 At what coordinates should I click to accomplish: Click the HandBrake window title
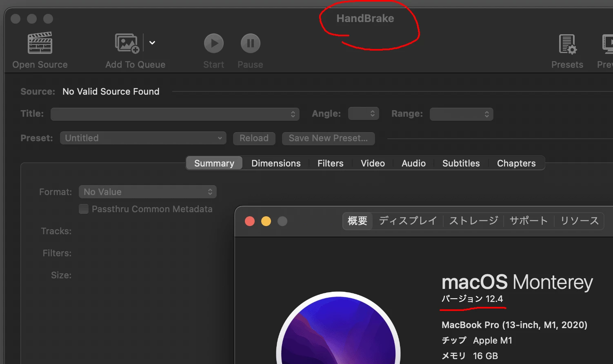(365, 18)
